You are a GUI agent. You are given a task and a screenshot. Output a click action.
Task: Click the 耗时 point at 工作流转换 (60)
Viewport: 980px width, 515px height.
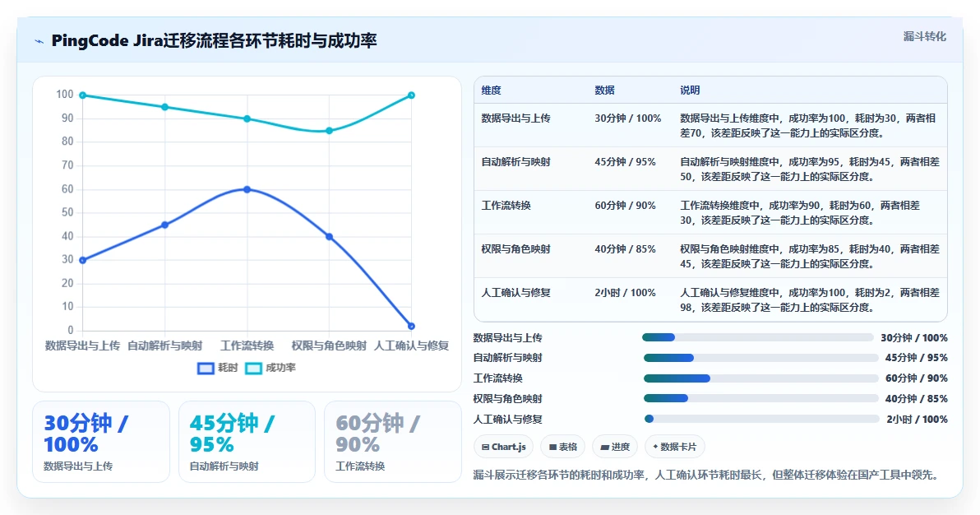pos(247,189)
